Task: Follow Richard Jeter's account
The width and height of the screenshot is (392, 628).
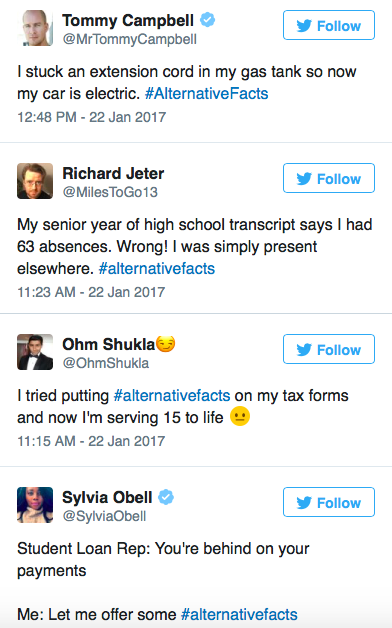Action: point(329,178)
